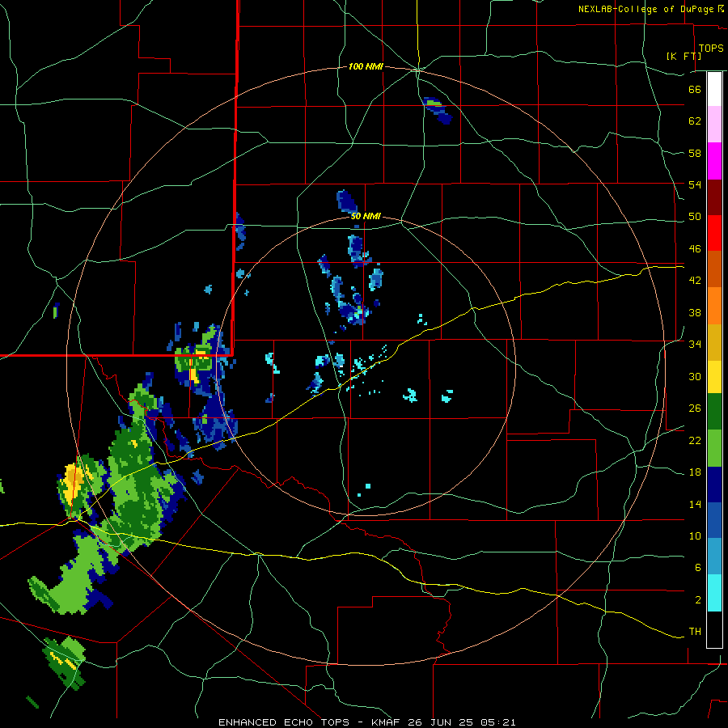Click the 46 legend value
The image size is (728, 728).
click(x=695, y=248)
